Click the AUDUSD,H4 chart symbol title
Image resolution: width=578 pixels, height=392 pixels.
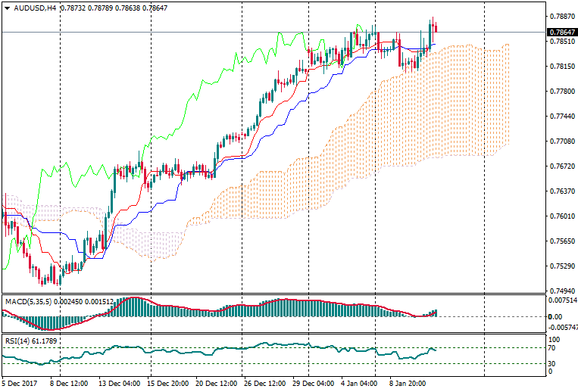tap(35, 8)
